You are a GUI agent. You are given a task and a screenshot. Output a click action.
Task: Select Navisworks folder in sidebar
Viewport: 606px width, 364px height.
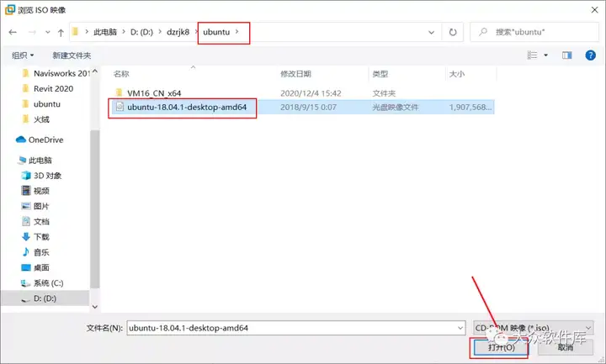pyautogui.click(x=56, y=73)
